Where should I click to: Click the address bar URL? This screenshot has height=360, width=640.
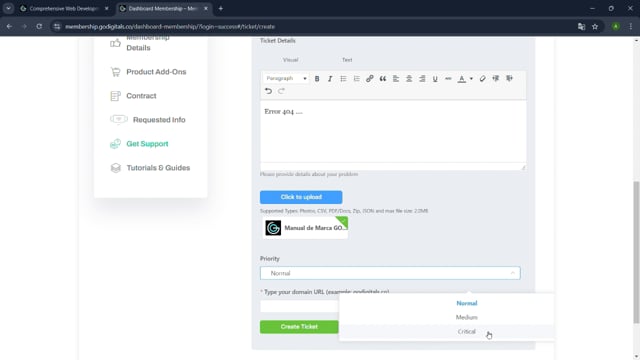click(x=170, y=27)
